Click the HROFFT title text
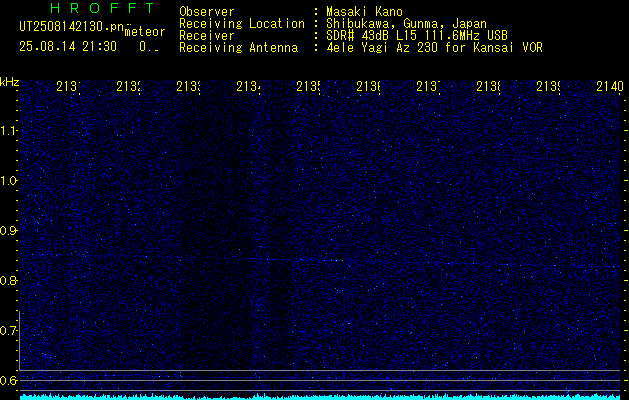This screenshot has height=400, width=629. tap(102, 8)
